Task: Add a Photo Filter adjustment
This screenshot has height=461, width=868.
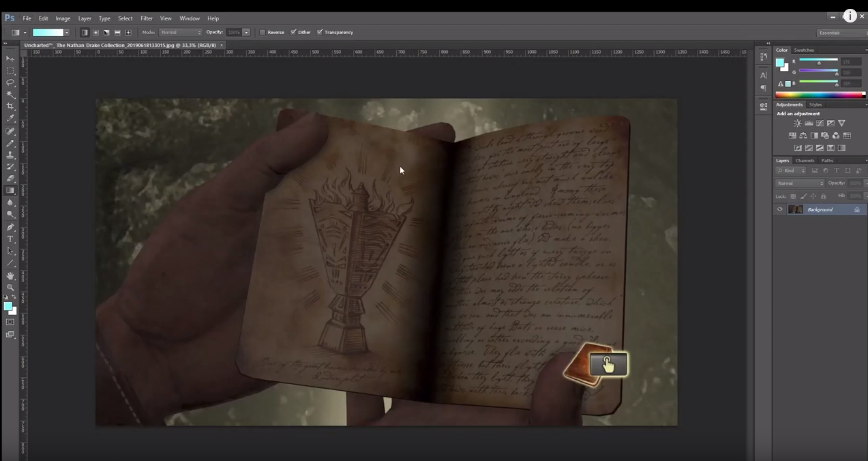Action: [825, 136]
